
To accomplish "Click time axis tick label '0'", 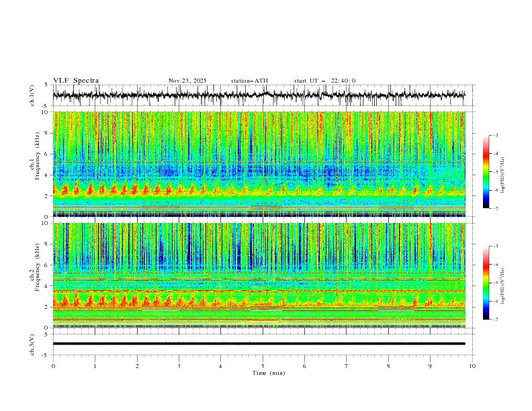I will point(53,366).
